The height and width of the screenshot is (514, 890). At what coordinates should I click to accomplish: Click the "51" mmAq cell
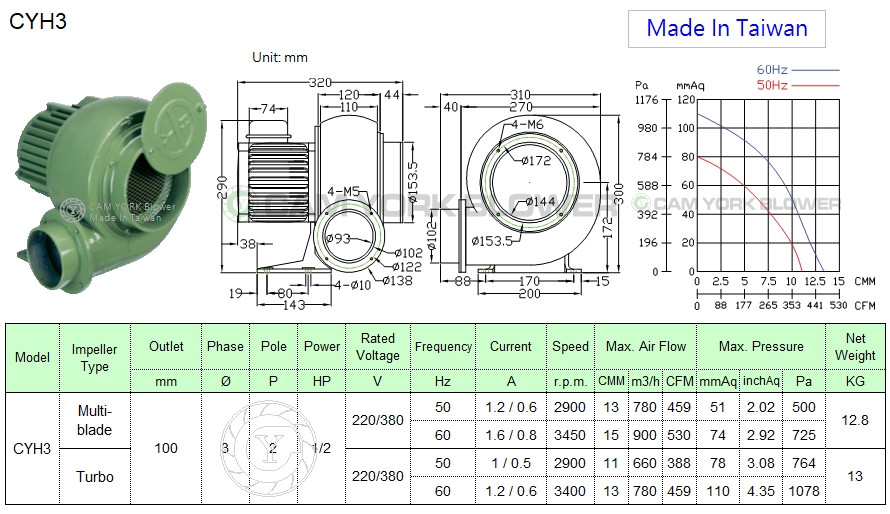click(x=718, y=407)
